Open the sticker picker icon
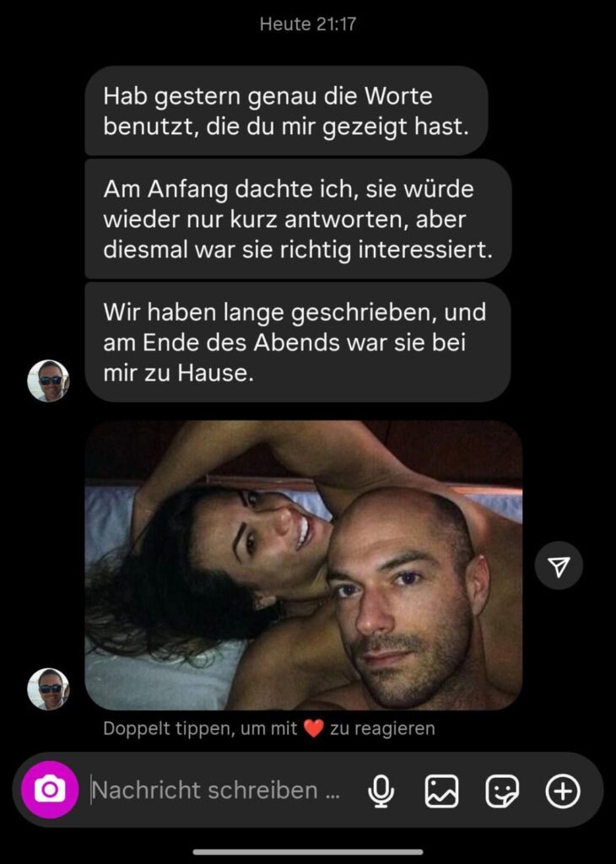The image size is (616, 864). pos(502,791)
